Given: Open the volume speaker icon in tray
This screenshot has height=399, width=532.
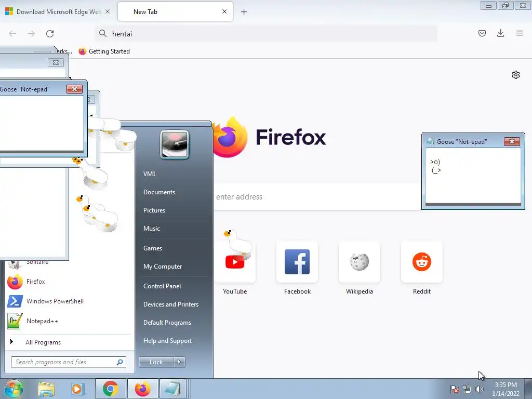Looking at the screenshot, I should [x=479, y=389].
